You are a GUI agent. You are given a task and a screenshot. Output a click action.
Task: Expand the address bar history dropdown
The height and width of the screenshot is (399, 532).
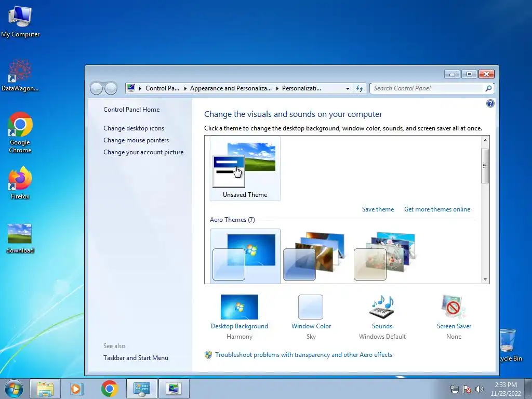pos(348,88)
